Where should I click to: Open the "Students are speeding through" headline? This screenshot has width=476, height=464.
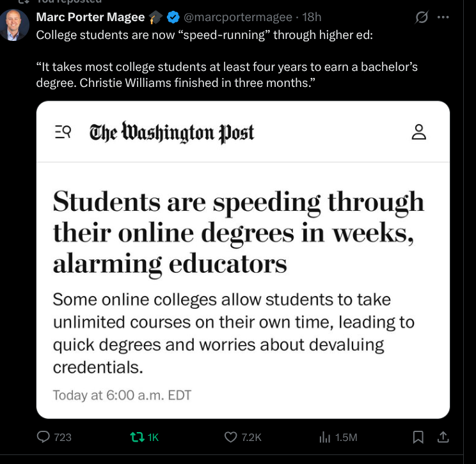click(x=238, y=232)
